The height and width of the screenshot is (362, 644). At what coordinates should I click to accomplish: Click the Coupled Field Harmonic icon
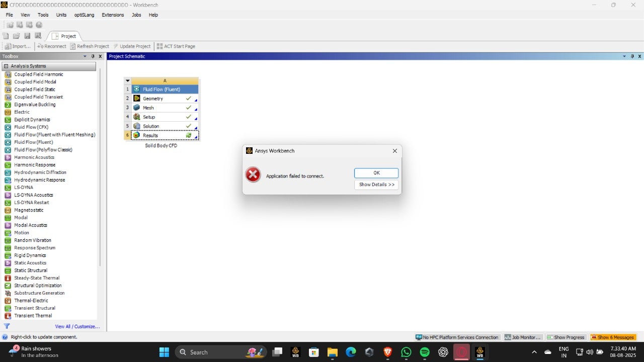(8, 74)
